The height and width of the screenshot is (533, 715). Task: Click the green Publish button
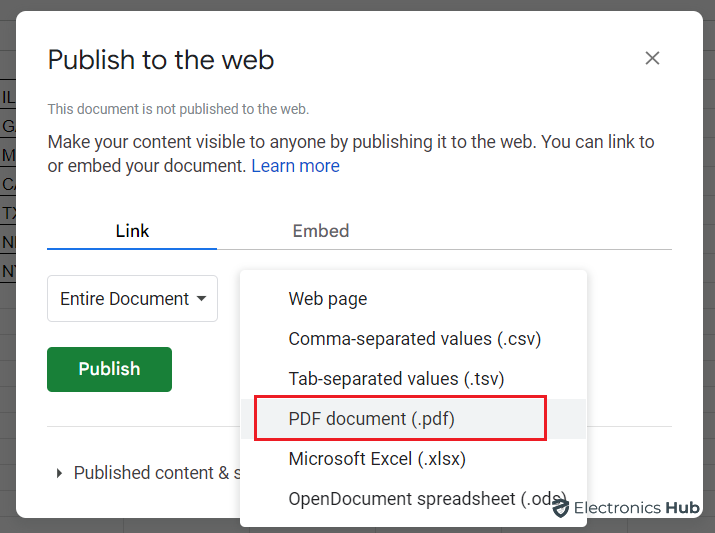tap(109, 369)
